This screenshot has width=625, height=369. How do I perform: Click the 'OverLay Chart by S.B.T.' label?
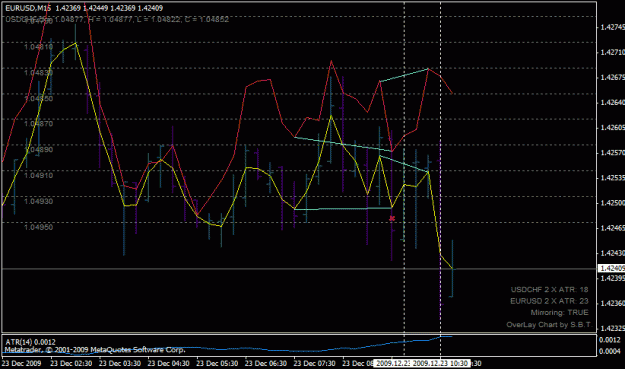click(x=549, y=325)
